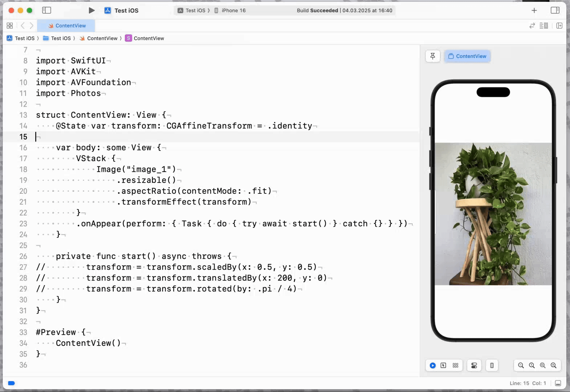570x392 pixels.
Task: Zoom preview to fit
Action: [543, 366]
